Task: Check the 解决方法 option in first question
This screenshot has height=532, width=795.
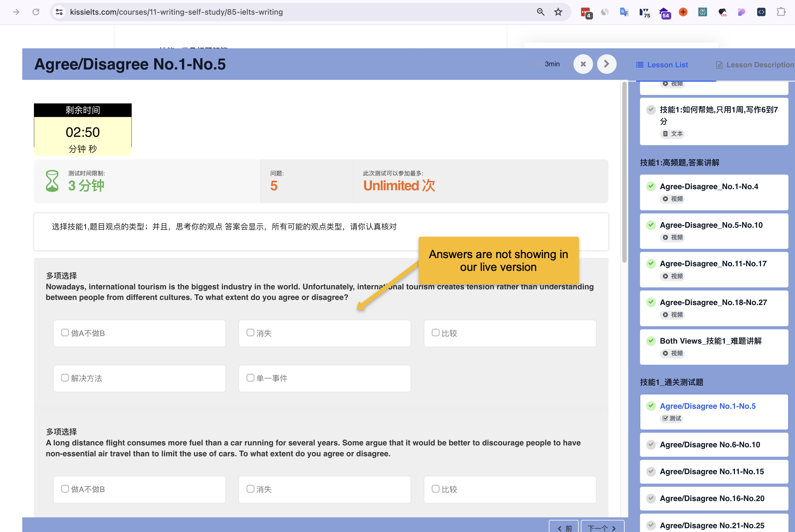Action: (65, 378)
